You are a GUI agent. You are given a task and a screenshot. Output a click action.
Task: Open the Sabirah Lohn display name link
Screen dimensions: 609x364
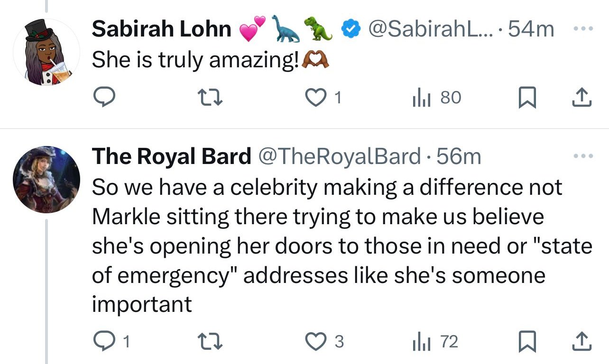click(x=161, y=29)
